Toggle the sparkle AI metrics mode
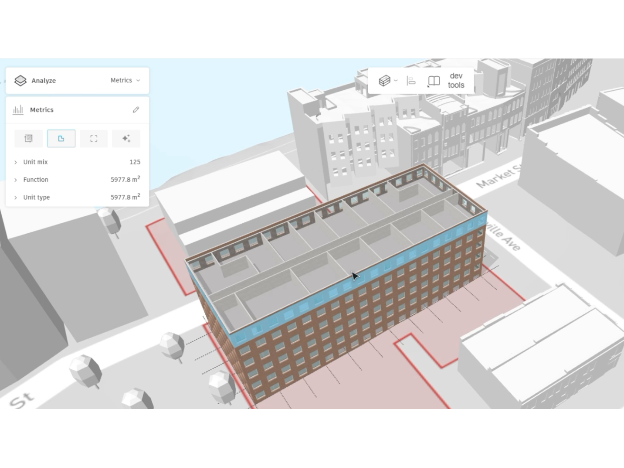Screen dimensions: 624x468 click(126, 139)
